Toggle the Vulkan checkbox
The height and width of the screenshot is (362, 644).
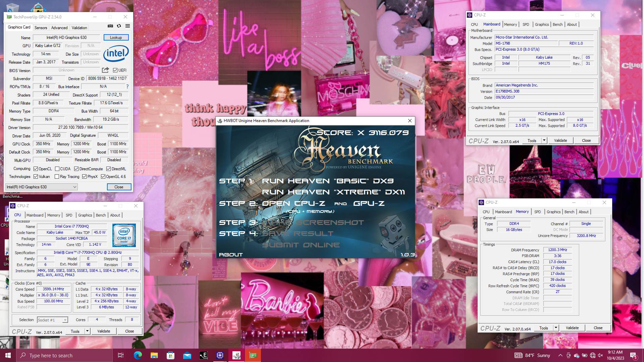click(x=36, y=177)
